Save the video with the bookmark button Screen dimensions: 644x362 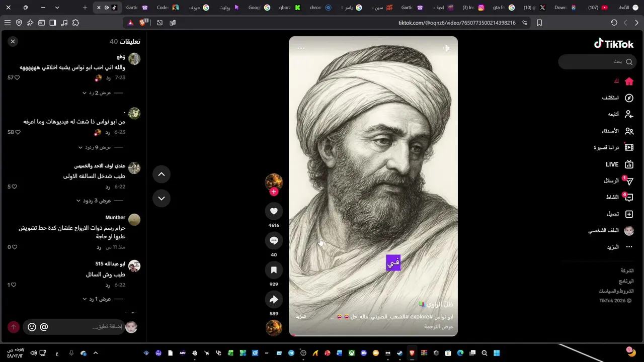[274, 270]
